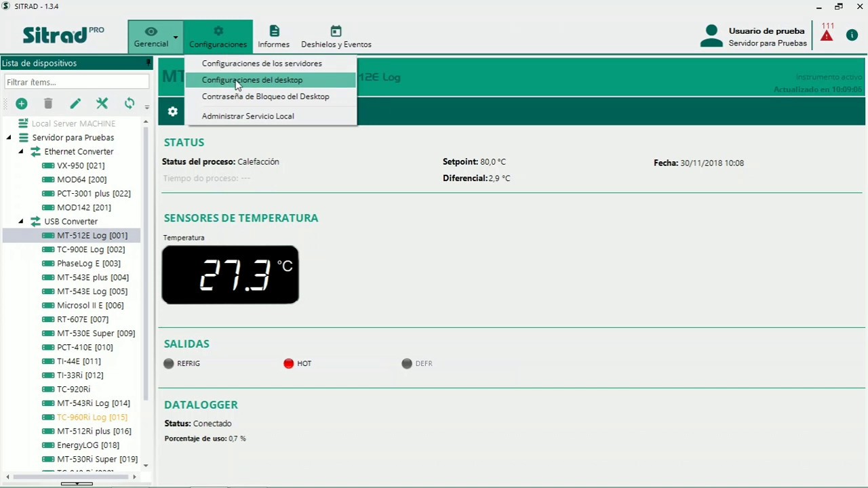Pin the device list panel

[148, 62]
